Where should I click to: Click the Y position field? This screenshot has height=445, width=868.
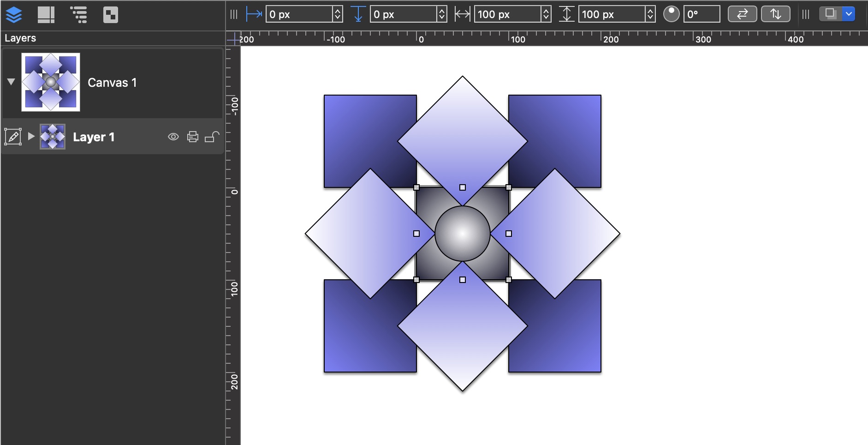coord(403,14)
